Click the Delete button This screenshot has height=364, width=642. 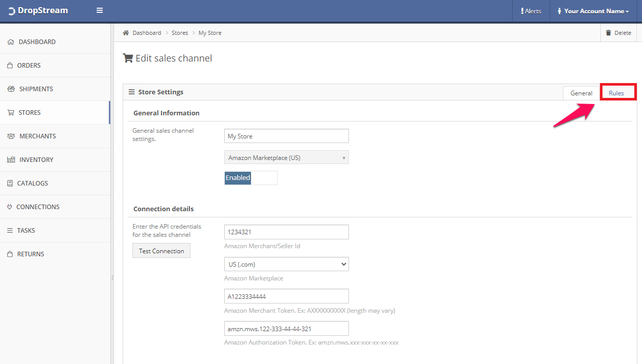coord(618,33)
